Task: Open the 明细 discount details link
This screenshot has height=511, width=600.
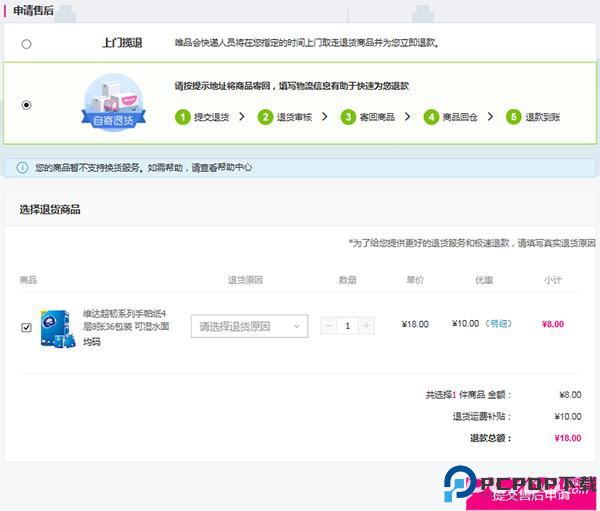Action: pyautogui.click(x=498, y=324)
